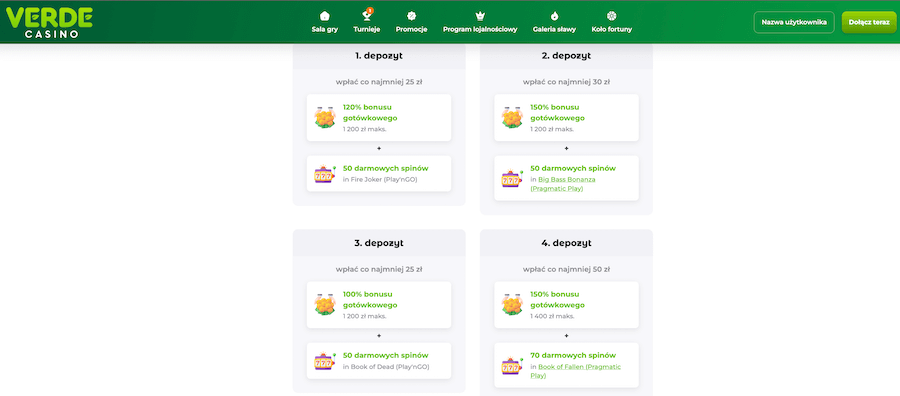Open Program lojalnościowy crown icon

tap(480, 15)
